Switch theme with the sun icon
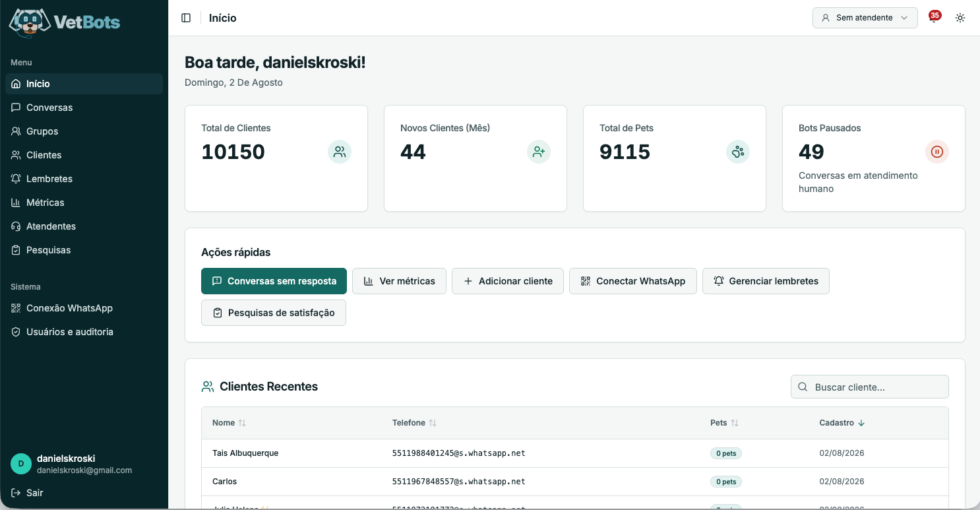 960,18
